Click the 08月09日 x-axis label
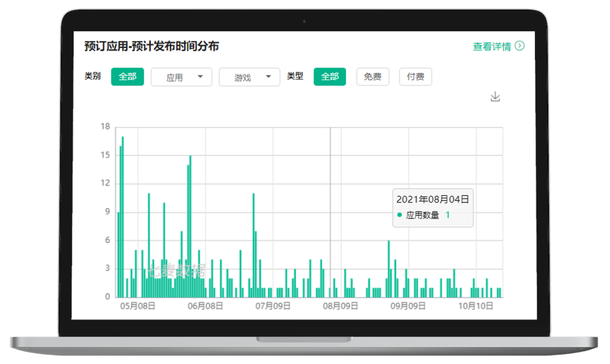This screenshot has width=610, height=364. pos(341,306)
